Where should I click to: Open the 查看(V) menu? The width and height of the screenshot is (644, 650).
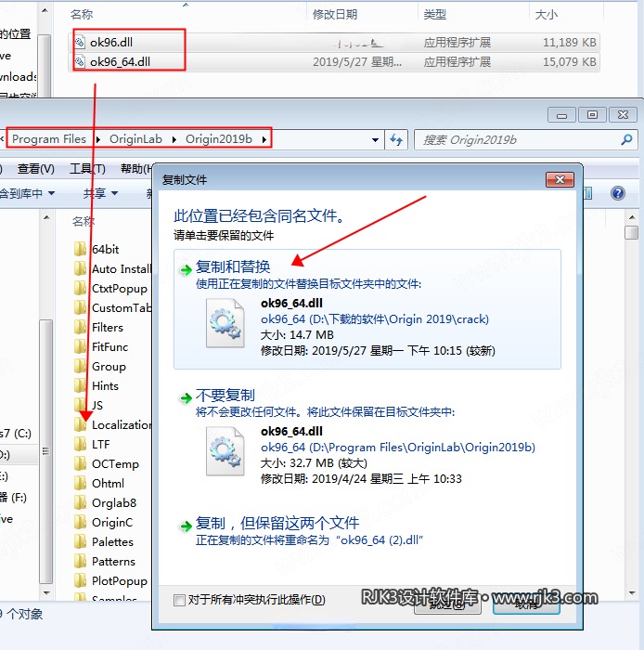[x=35, y=169]
